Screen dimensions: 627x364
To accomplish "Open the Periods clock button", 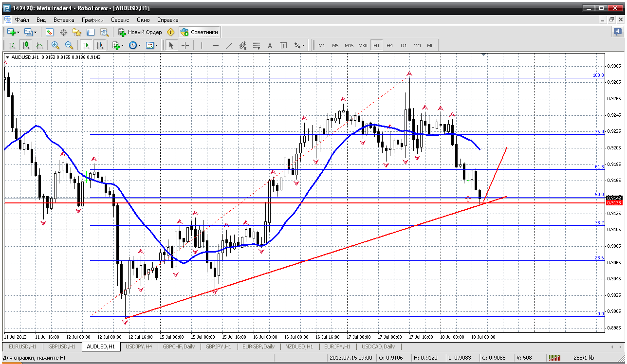I will coord(132,45).
